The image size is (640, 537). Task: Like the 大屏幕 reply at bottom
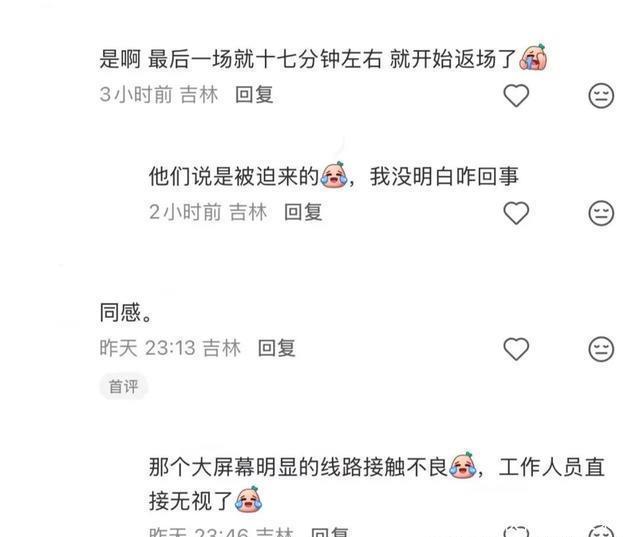click(516, 532)
